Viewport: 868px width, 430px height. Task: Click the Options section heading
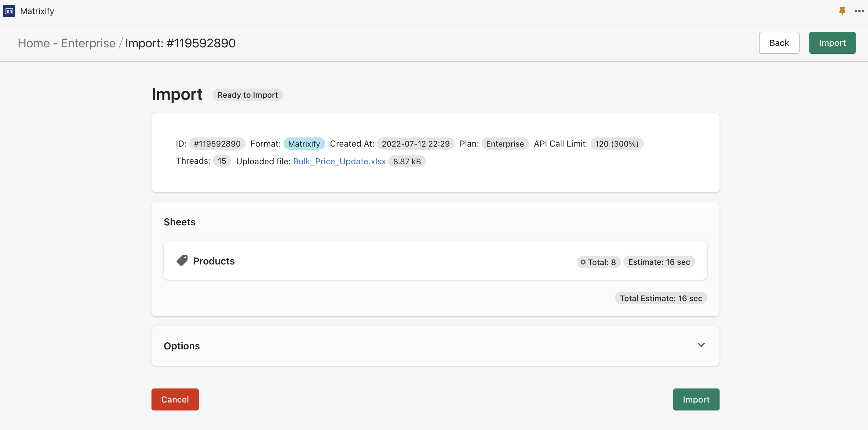tap(182, 346)
